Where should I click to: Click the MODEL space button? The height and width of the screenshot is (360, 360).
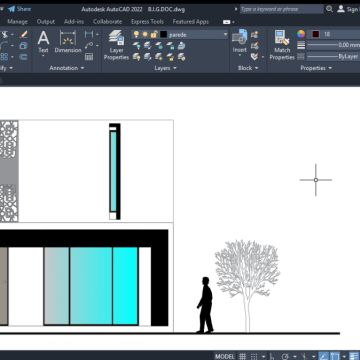coord(225,356)
